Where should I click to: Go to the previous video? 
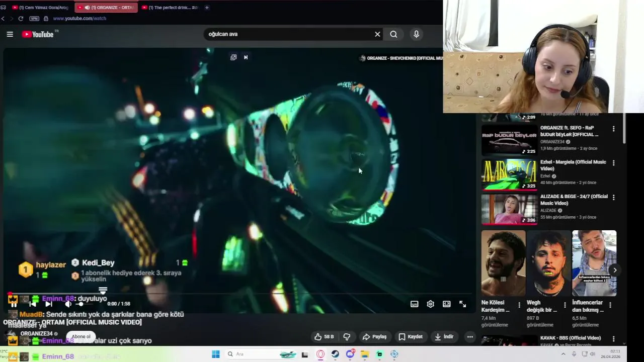click(x=32, y=304)
